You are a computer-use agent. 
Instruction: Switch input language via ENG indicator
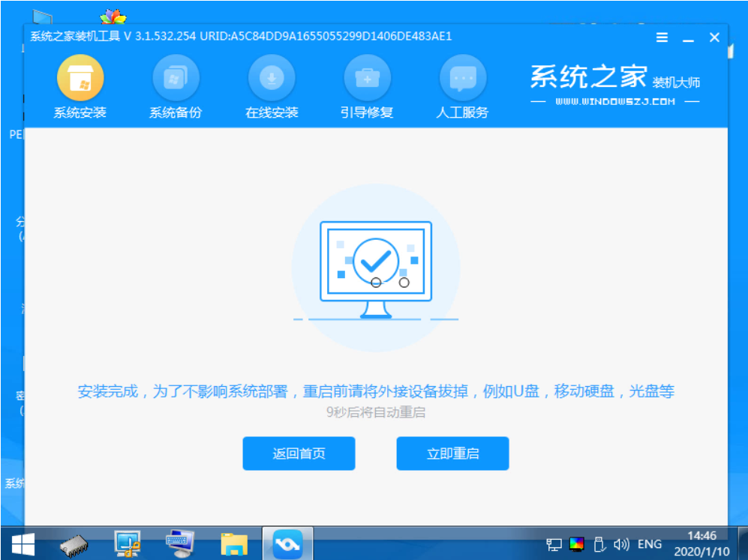648,543
